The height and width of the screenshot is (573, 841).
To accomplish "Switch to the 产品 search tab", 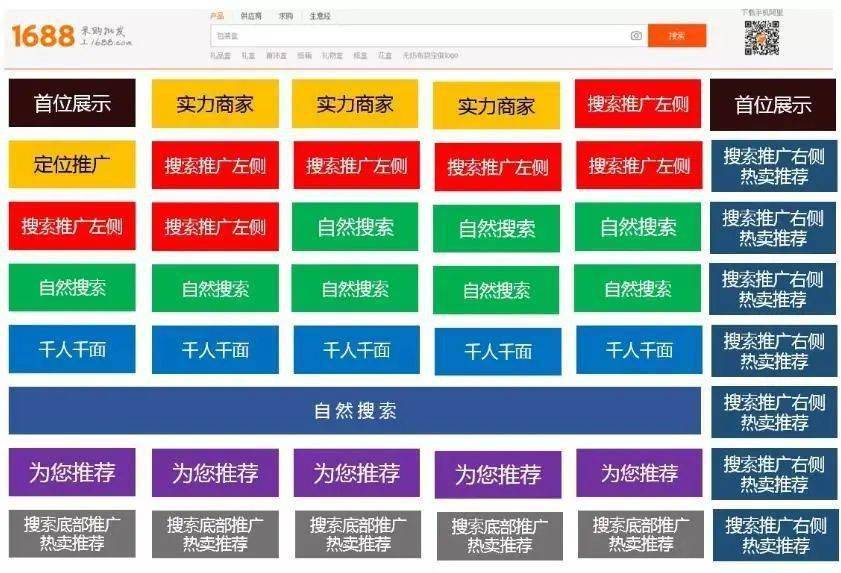I will point(217,16).
